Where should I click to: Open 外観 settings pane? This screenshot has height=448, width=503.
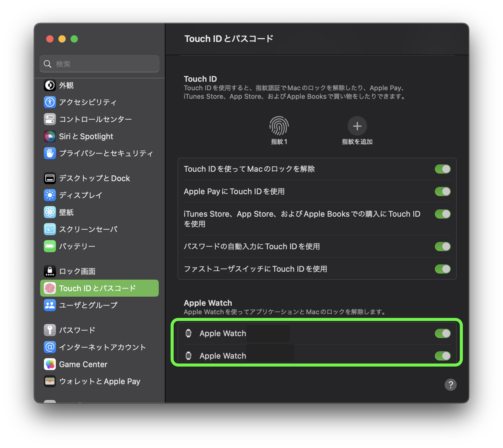click(x=99, y=85)
